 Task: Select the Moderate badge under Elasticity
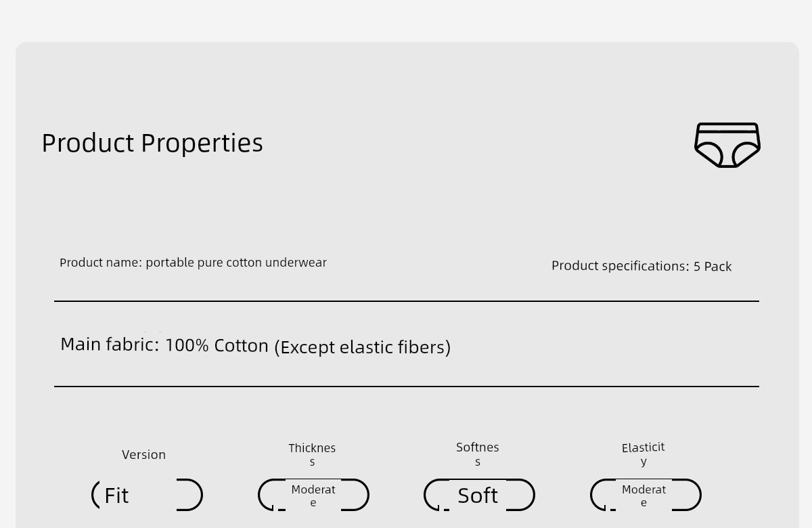(646, 496)
